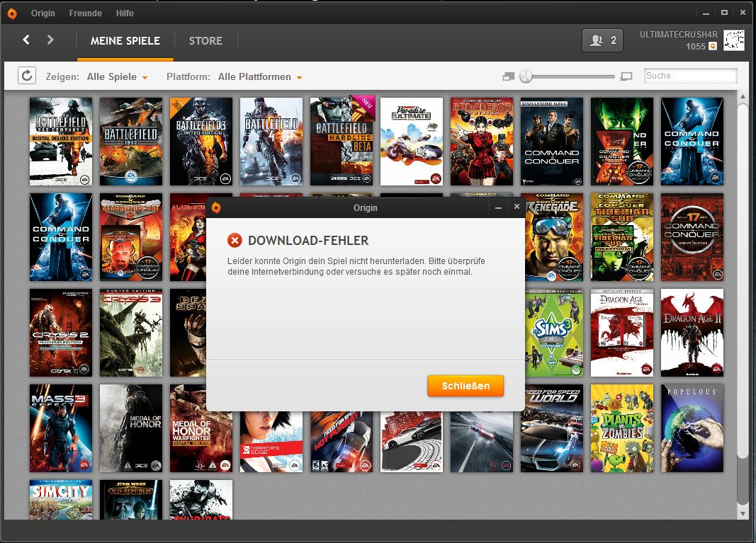
Task: Switch to the MEINE SPIELE tab
Action: [125, 41]
